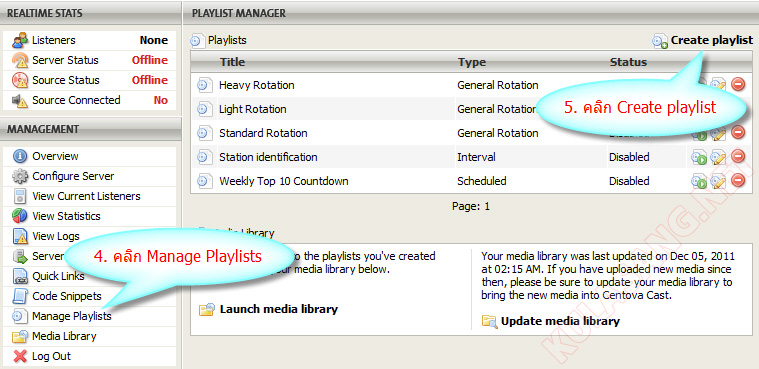Open View Current Listeners page
This screenshot has height=369, width=759.
86,196
